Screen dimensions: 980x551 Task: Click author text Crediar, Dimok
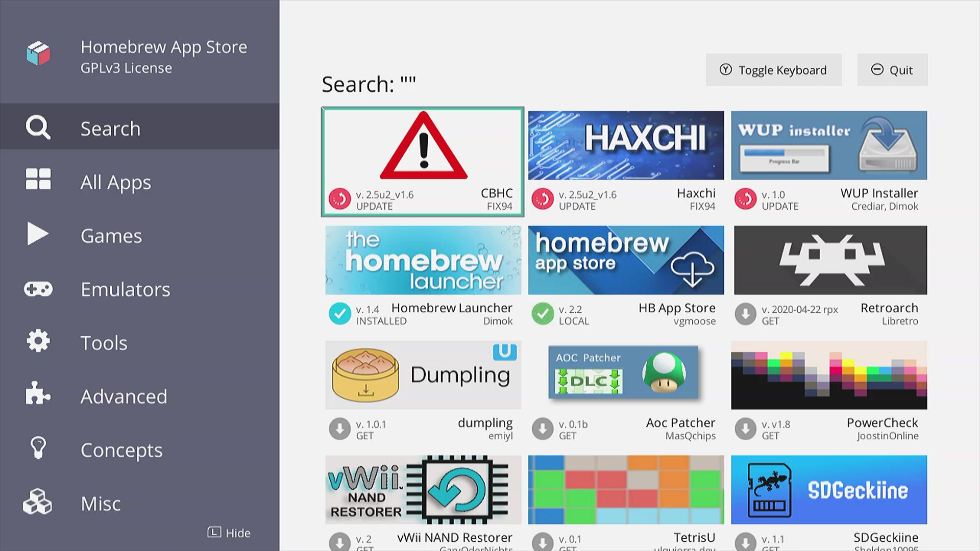point(885,207)
